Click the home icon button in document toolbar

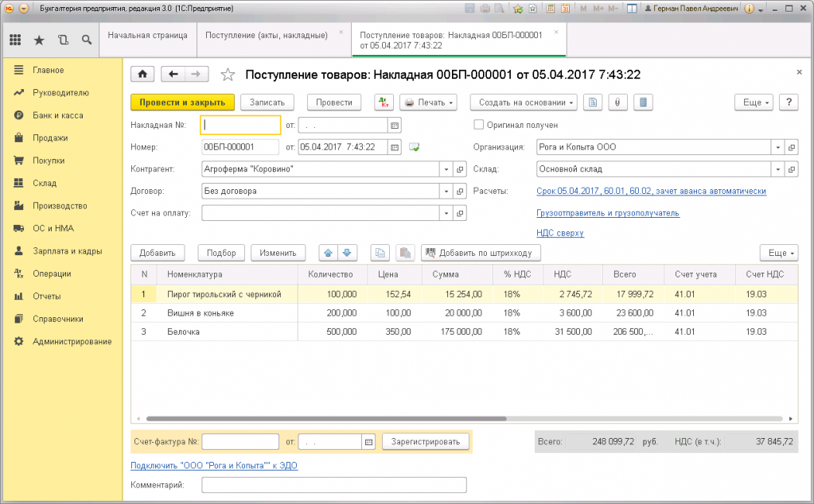[x=142, y=74]
